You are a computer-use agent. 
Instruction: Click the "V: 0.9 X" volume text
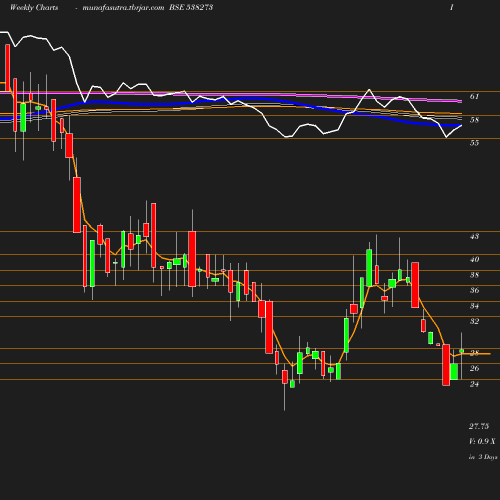(x=482, y=441)
